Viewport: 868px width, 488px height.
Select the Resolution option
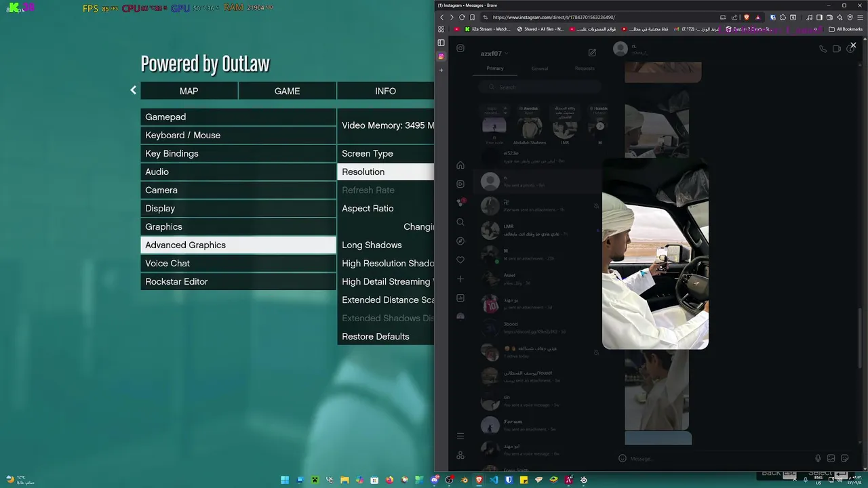[385, 172]
